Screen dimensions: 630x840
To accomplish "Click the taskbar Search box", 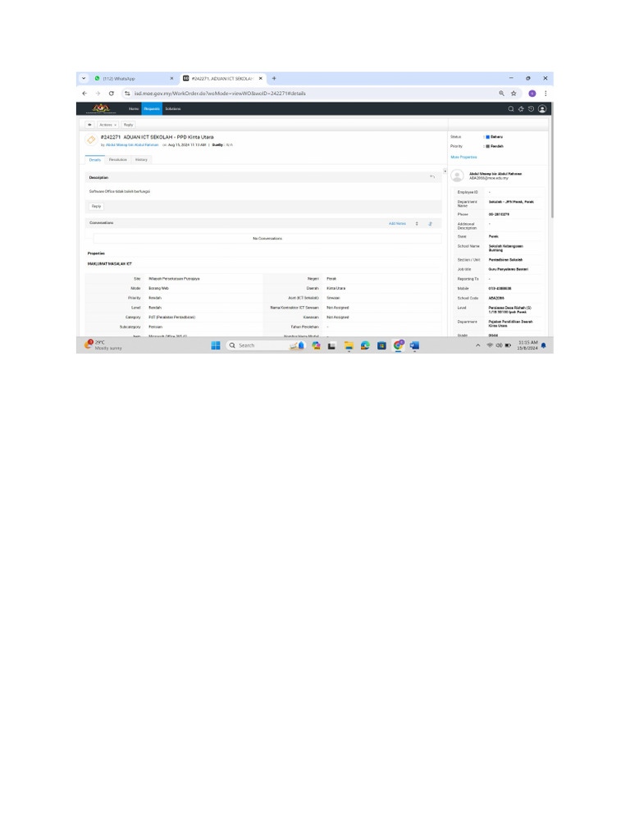I will tap(267, 345).
